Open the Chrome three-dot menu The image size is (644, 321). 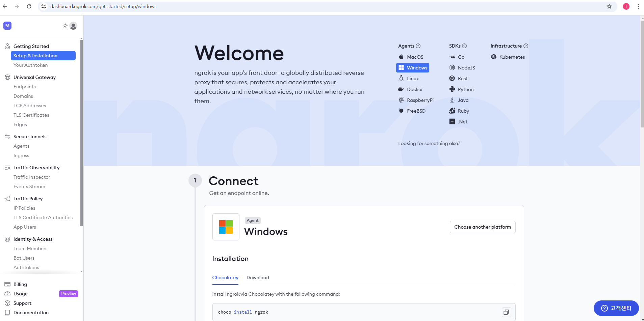(x=638, y=6)
